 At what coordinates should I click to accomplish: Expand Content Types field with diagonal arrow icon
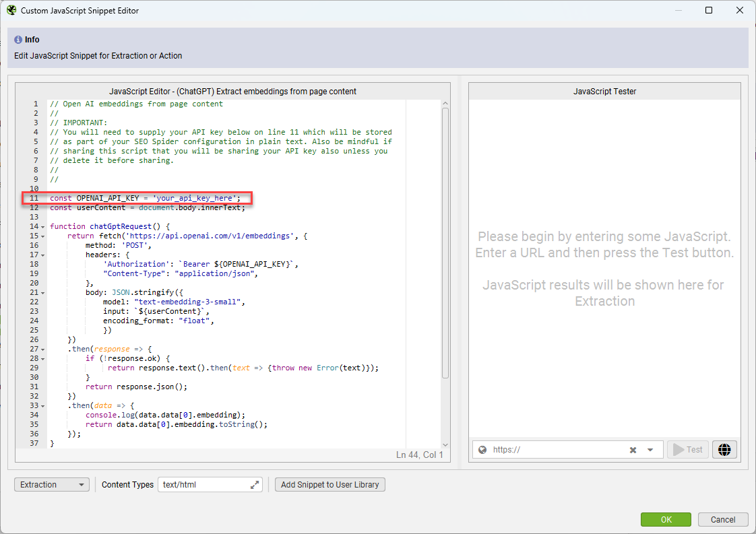tap(254, 484)
